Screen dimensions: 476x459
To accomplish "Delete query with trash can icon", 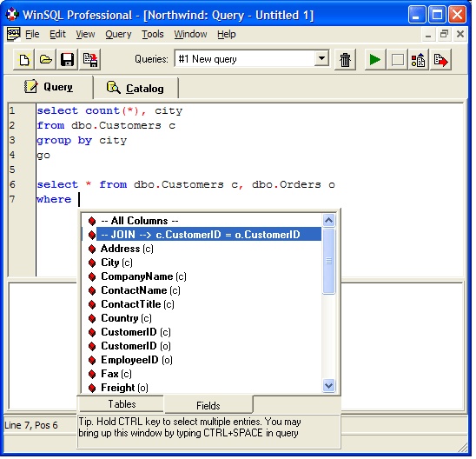I will pyautogui.click(x=345, y=59).
